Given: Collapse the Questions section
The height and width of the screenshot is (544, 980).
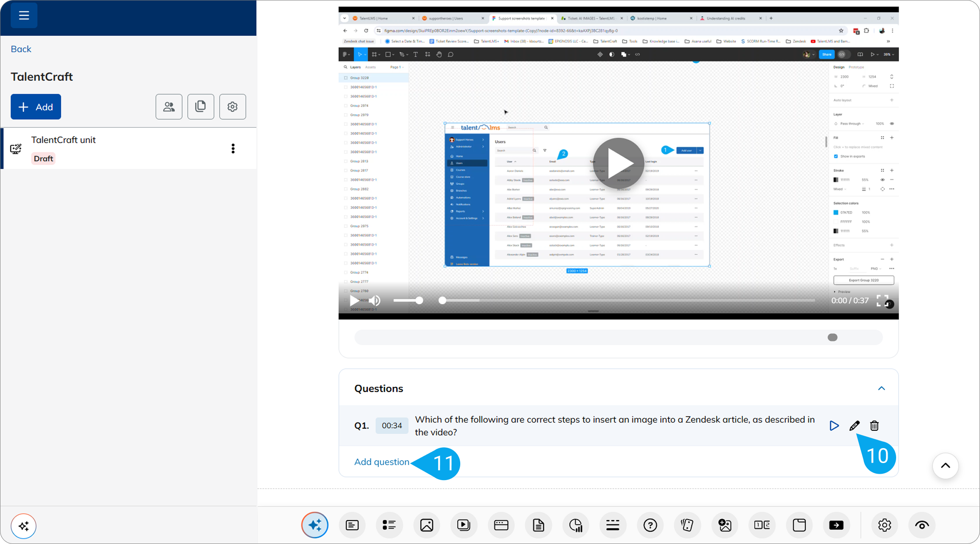Looking at the screenshot, I should pyautogui.click(x=882, y=388).
